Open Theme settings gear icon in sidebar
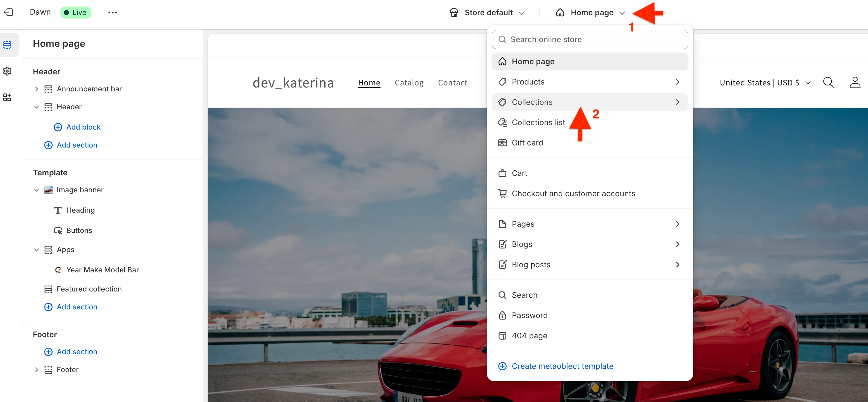This screenshot has height=402, width=868. pos(7,71)
